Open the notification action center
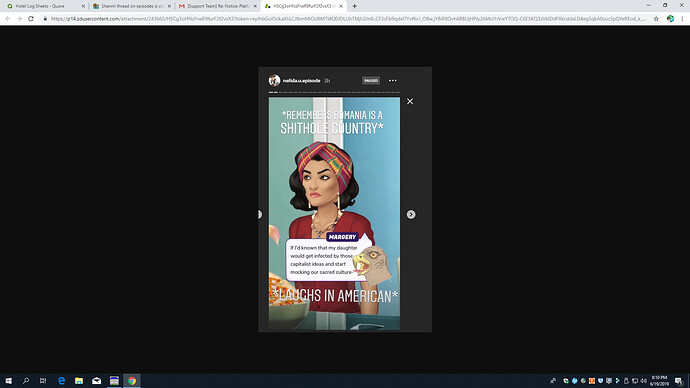The width and height of the screenshot is (690, 388). [679, 381]
